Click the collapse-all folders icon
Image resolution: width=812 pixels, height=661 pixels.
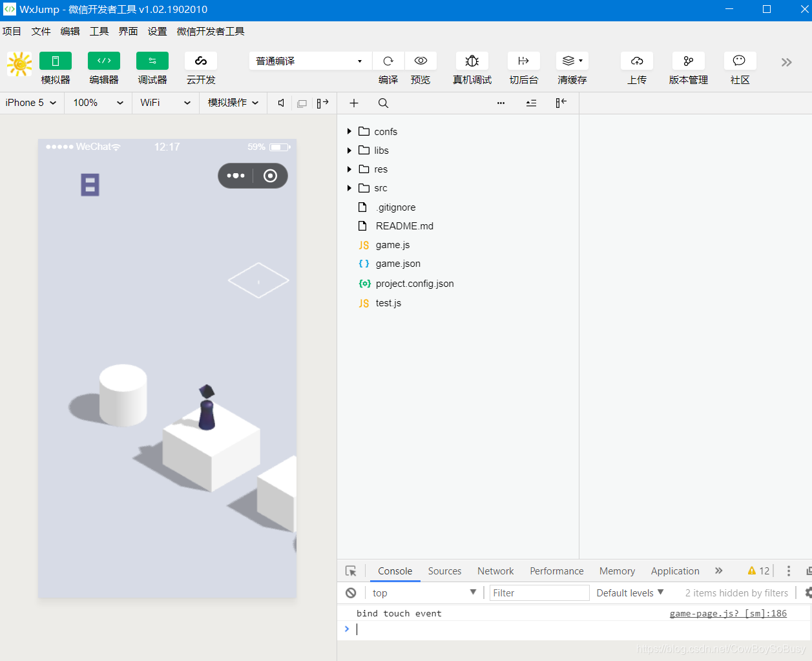531,103
